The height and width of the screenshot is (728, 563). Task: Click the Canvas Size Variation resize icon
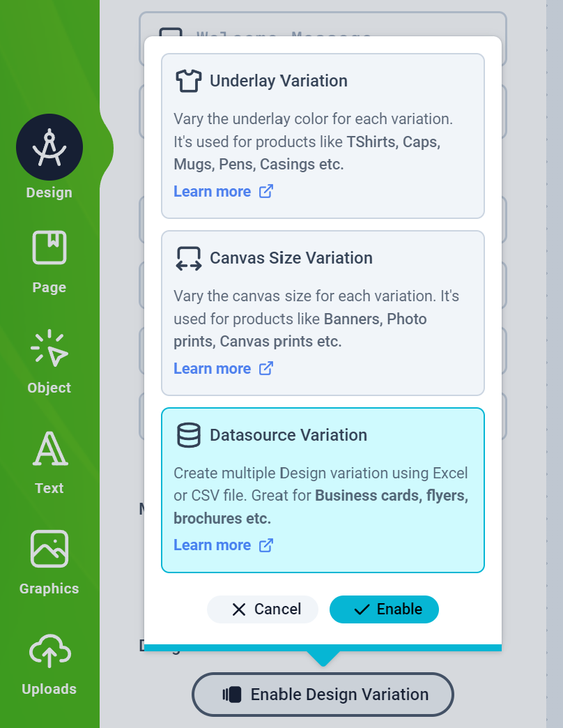pos(189,258)
